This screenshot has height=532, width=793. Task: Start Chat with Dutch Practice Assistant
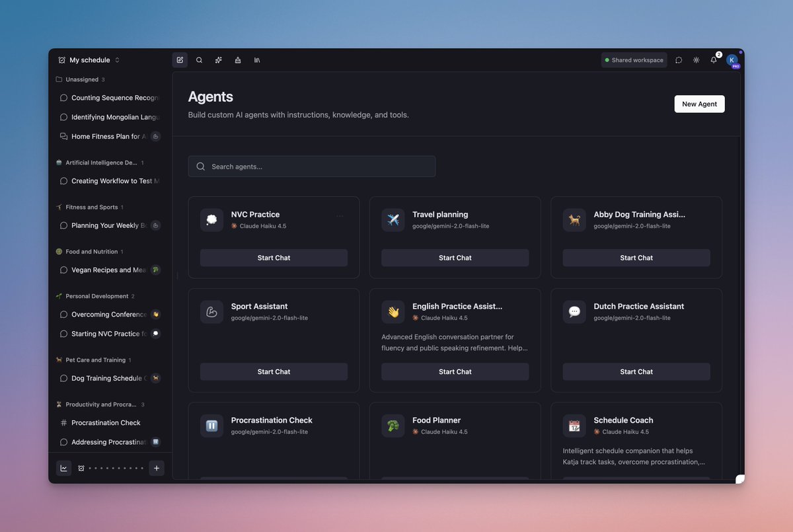636,371
